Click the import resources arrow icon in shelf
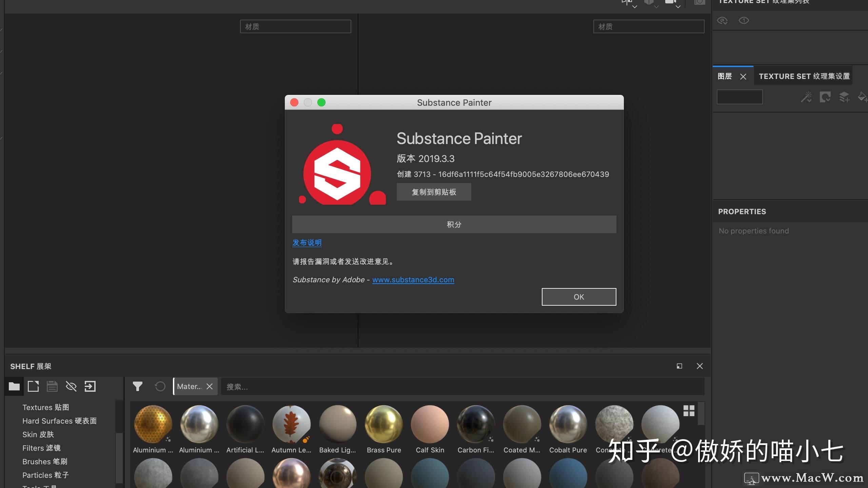The height and width of the screenshot is (488, 868). coord(90,386)
